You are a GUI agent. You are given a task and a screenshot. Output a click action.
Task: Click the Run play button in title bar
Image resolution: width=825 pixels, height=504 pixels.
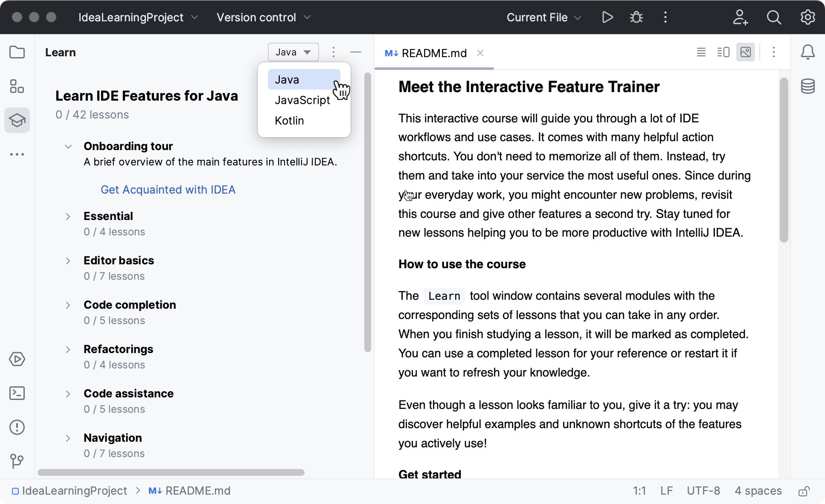pyautogui.click(x=607, y=17)
